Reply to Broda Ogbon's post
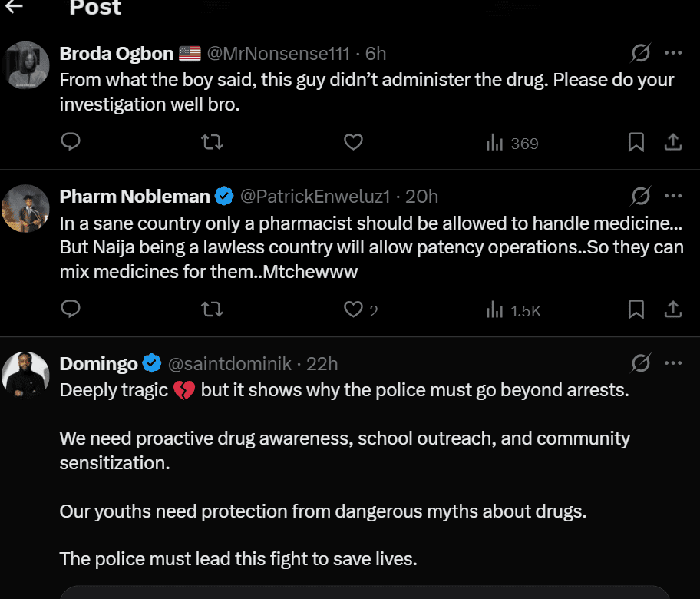 tap(71, 143)
